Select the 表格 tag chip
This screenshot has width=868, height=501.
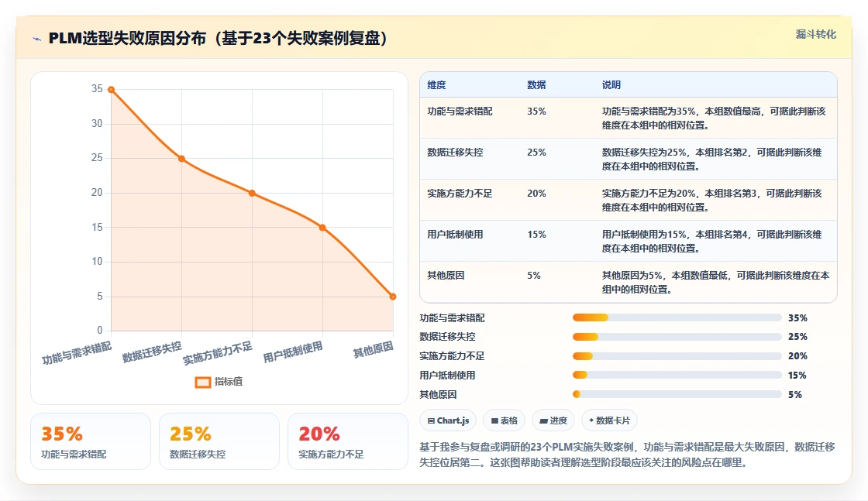click(x=504, y=420)
